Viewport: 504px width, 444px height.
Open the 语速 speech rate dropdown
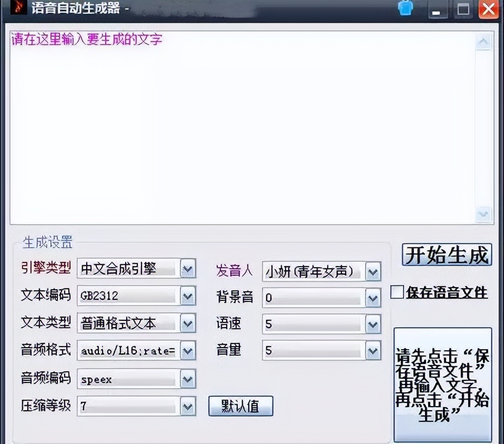(x=372, y=324)
